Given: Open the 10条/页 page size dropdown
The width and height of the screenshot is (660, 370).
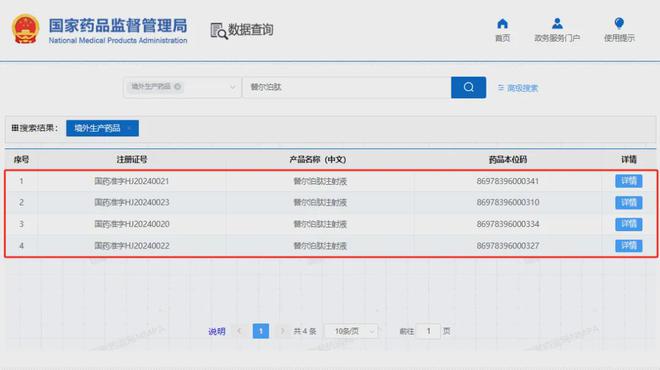Looking at the screenshot, I should coord(351,331).
